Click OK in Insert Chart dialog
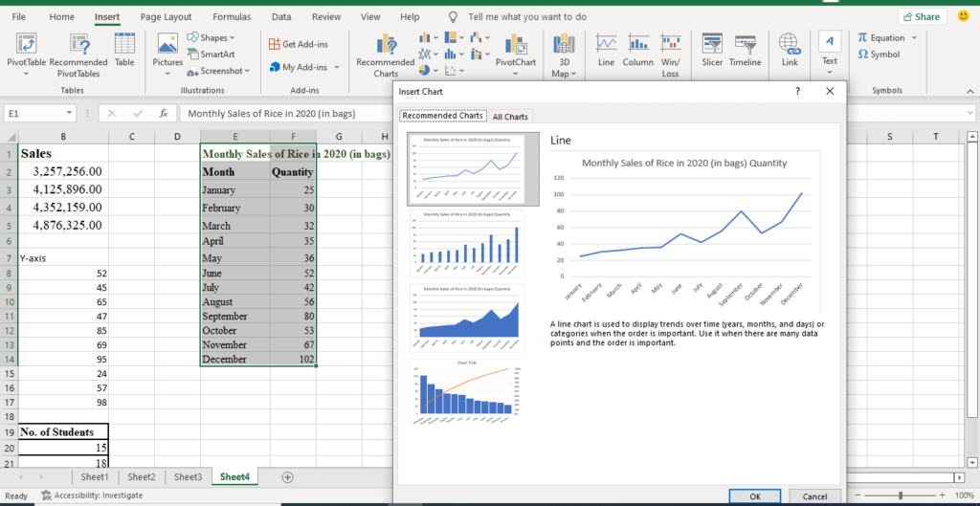This screenshot has height=506, width=980. (754, 496)
